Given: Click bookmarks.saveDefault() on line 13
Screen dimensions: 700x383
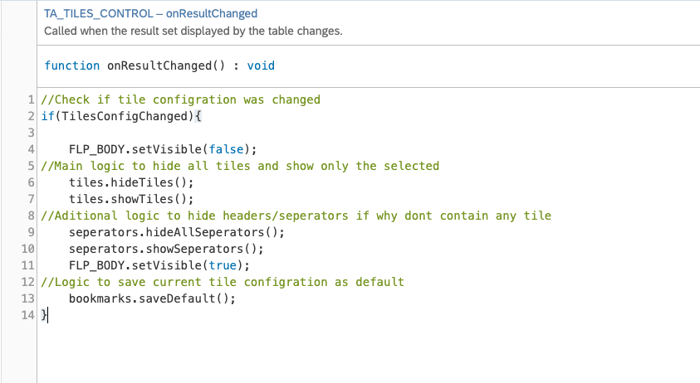Looking at the screenshot, I should click(x=152, y=298).
